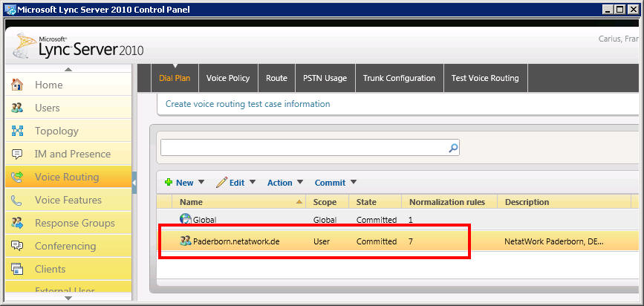Click the navigation list up arrow
This screenshot has height=306, width=644.
pos(68,69)
